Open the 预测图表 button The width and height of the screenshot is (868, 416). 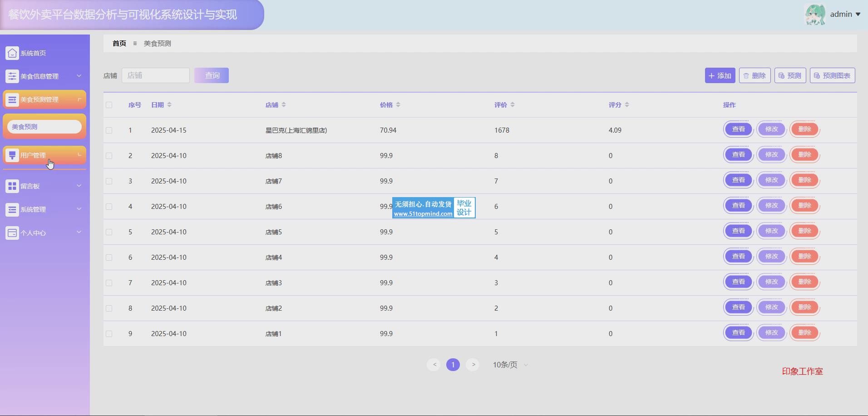832,75
